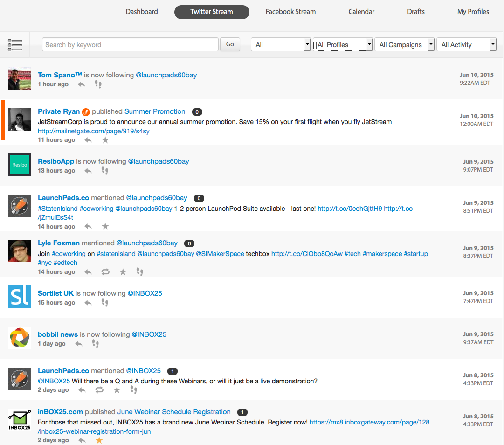Switch to My Profiles tab
Screen dimensions: 504x445
[x=473, y=12]
